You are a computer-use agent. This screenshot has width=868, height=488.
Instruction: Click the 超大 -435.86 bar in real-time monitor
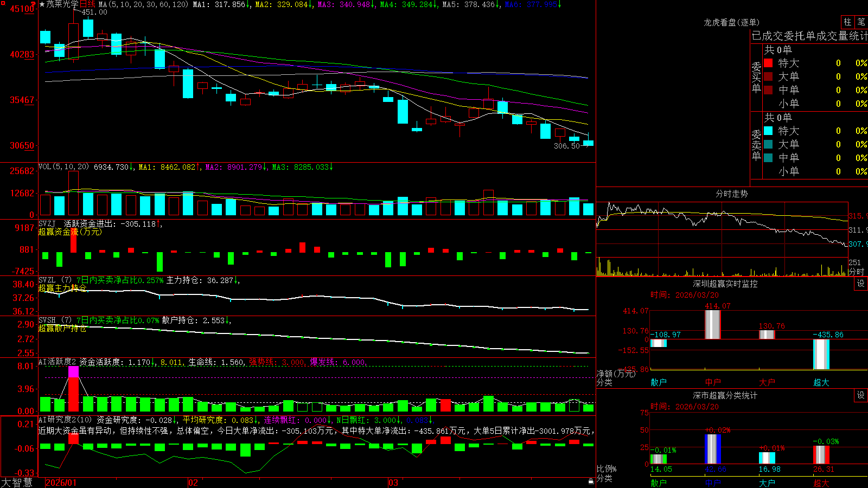pyautogui.click(x=821, y=355)
